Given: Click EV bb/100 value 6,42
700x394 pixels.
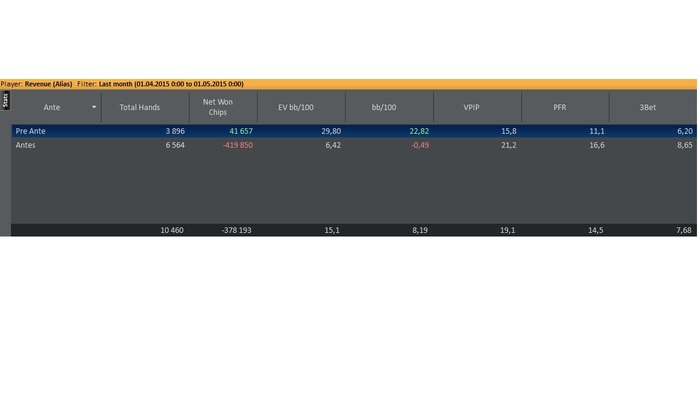Looking at the screenshot, I should point(333,145).
